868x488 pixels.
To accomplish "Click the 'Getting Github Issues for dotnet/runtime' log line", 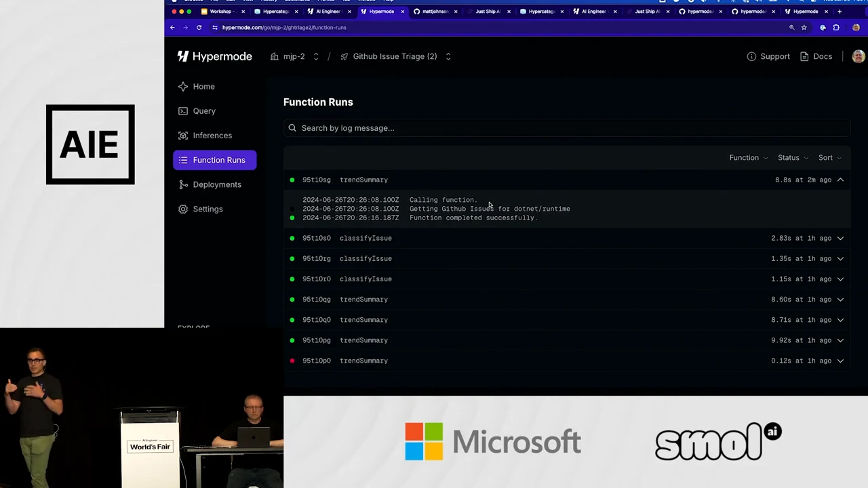I will coord(490,209).
